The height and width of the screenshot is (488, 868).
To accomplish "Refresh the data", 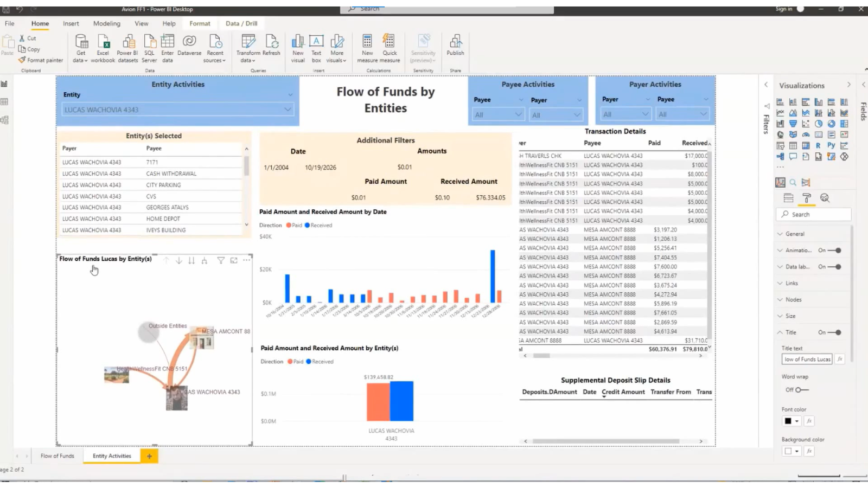I will coord(271,45).
